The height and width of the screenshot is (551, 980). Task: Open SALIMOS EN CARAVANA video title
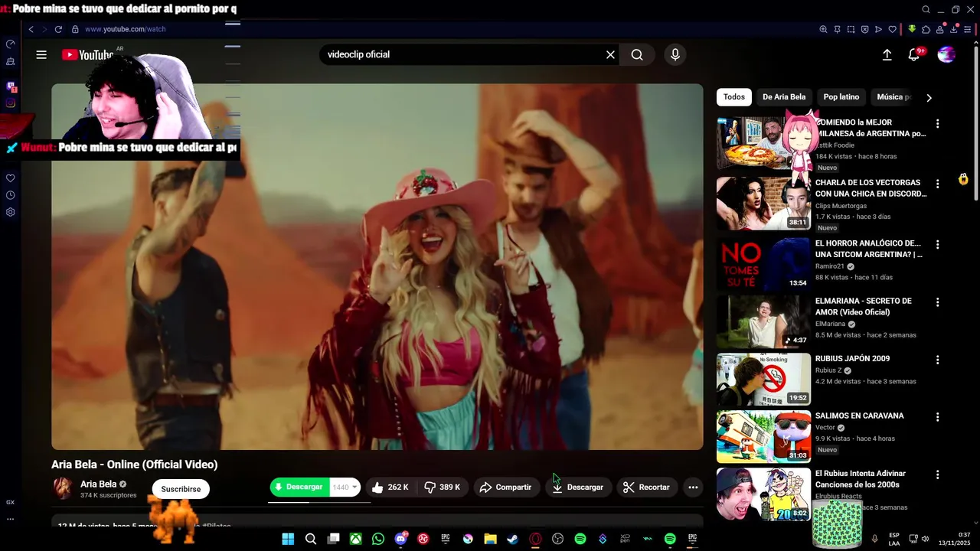(x=859, y=416)
